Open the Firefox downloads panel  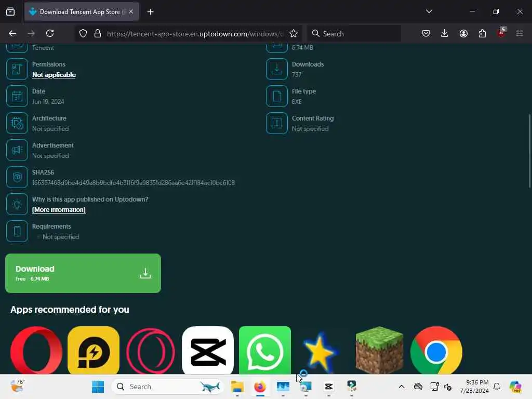(445, 33)
